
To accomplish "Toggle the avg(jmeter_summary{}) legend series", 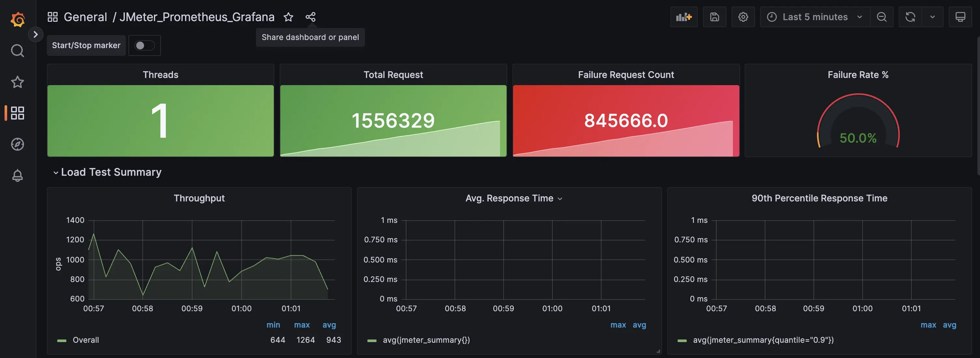I will tap(426, 340).
